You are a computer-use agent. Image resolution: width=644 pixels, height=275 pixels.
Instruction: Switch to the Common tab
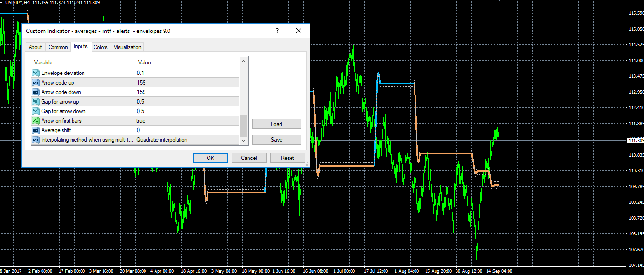pos(58,47)
